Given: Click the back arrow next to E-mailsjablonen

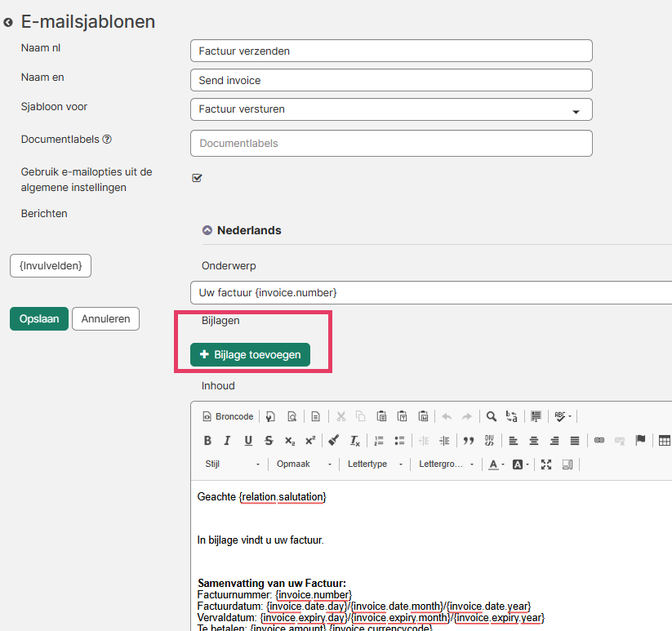Looking at the screenshot, I should click(x=8, y=22).
